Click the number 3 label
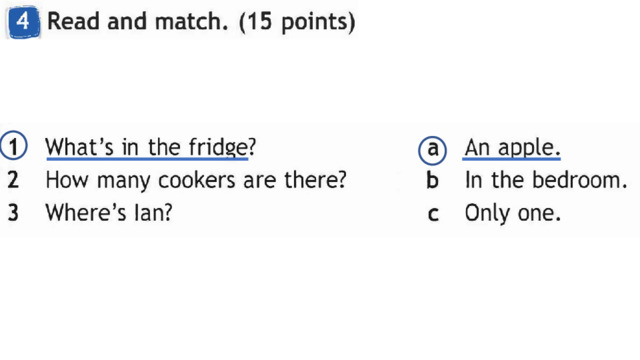 tap(13, 213)
